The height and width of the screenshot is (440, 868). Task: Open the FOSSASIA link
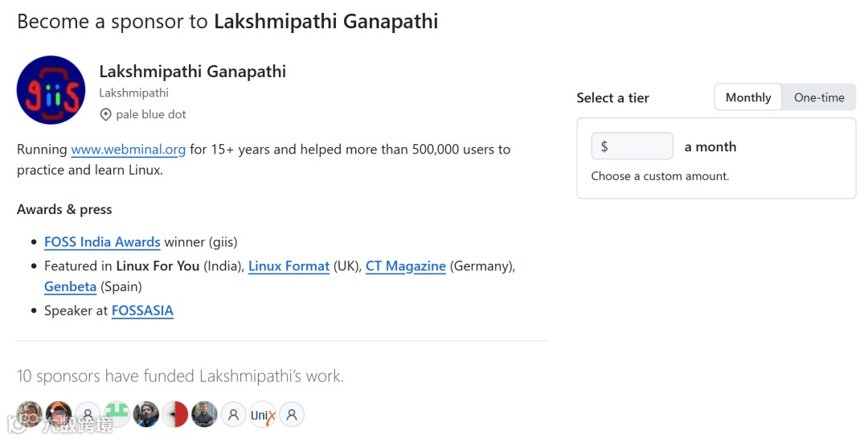coord(142,310)
